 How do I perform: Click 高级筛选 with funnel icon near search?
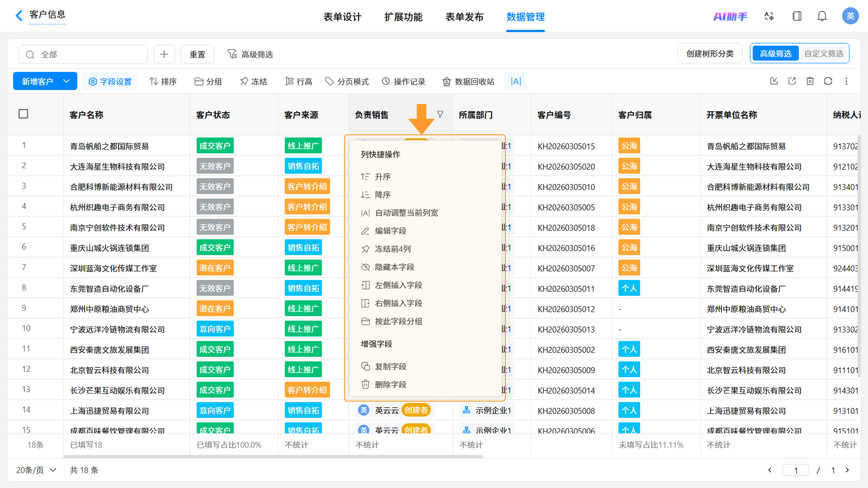tap(250, 54)
